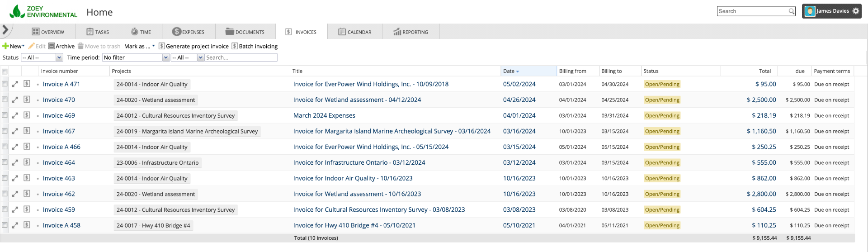The height and width of the screenshot is (252, 868).
Task: Switch to the Reporting tab
Action: (410, 32)
